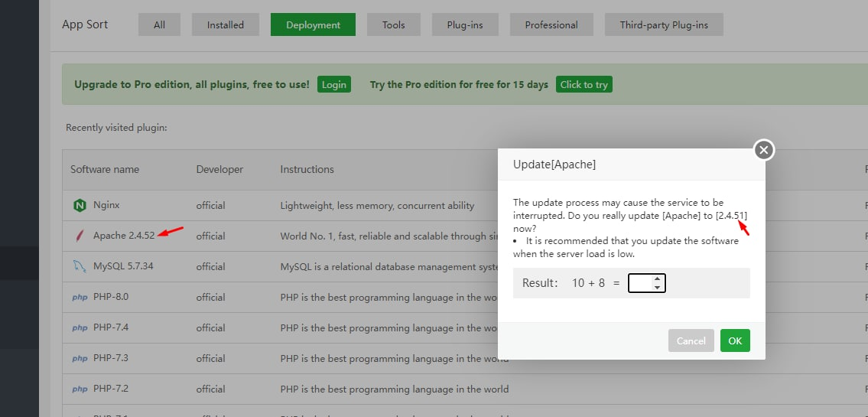
Task: Cancel the Apache update dialog
Action: pos(691,340)
